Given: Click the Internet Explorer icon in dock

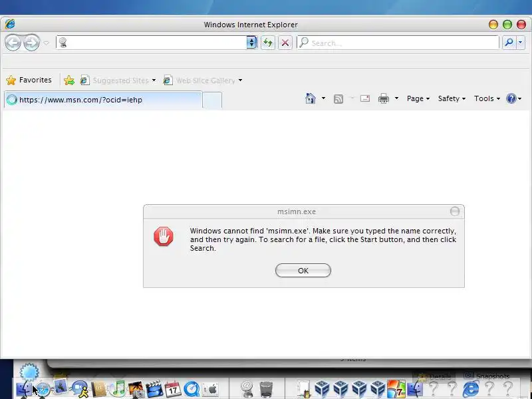Looking at the screenshot, I should (x=471, y=389).
